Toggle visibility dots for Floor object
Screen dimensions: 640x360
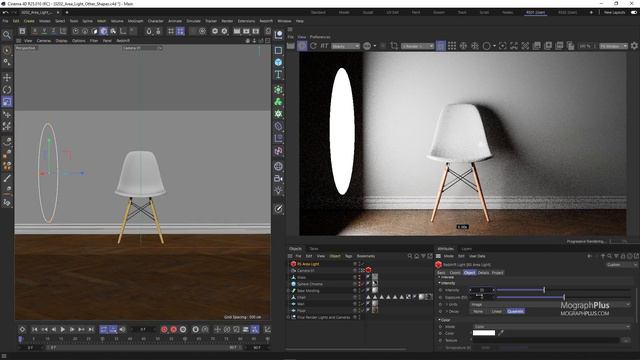pyautogui.click(x=360, y=311)
